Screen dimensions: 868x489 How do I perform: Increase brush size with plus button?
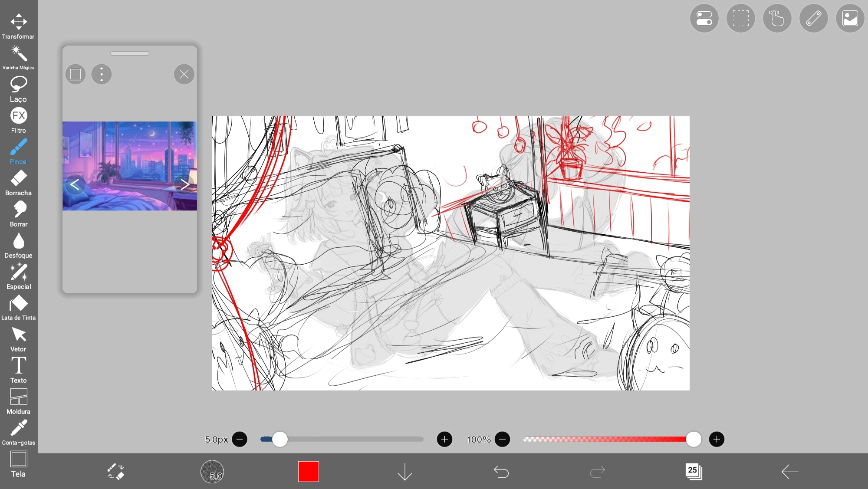click(x=444, y=439)
